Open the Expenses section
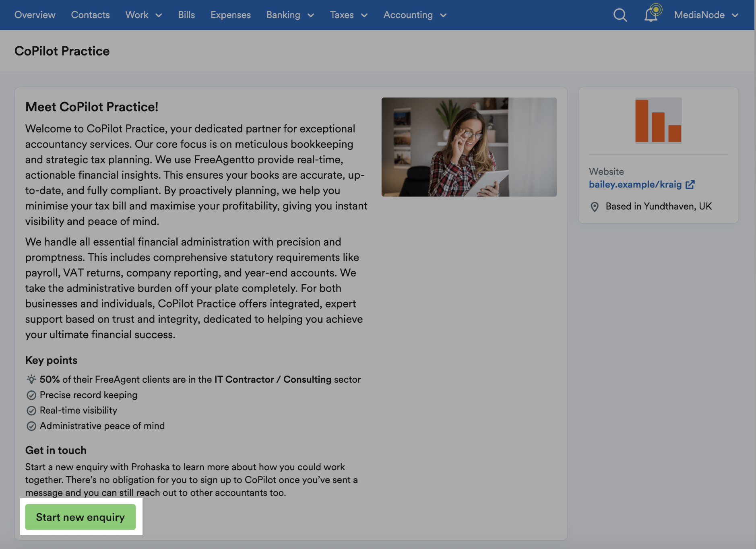This screenshot has height=549, width=756. point(231,15)
